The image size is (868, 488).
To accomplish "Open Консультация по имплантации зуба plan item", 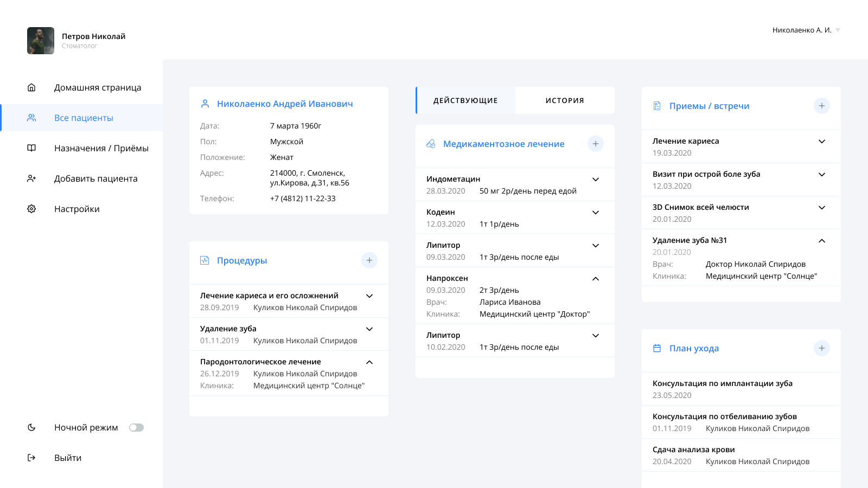I will point(741,389).
